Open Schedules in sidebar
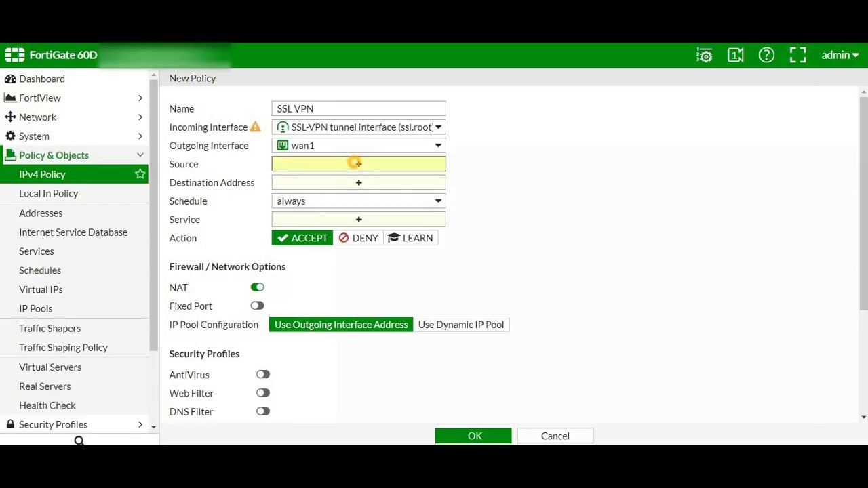 point(40,270)
